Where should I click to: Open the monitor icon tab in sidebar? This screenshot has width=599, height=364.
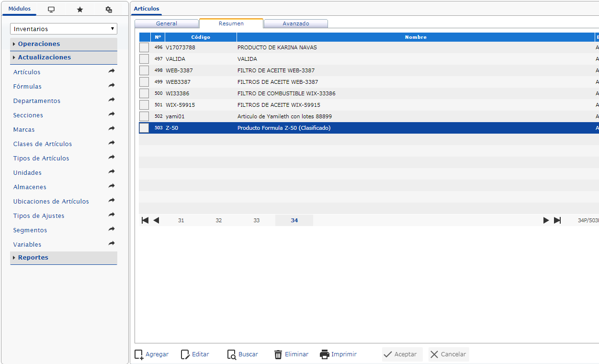point(51,9)
